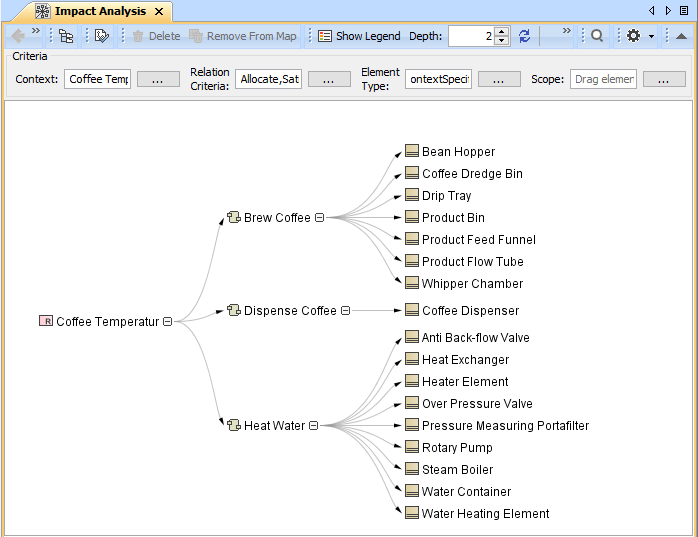Image resolution: width=698 pixels, height=537 pixels.
Task: Click the Coffee Temperature requirement icon
Action: (46, 322)
